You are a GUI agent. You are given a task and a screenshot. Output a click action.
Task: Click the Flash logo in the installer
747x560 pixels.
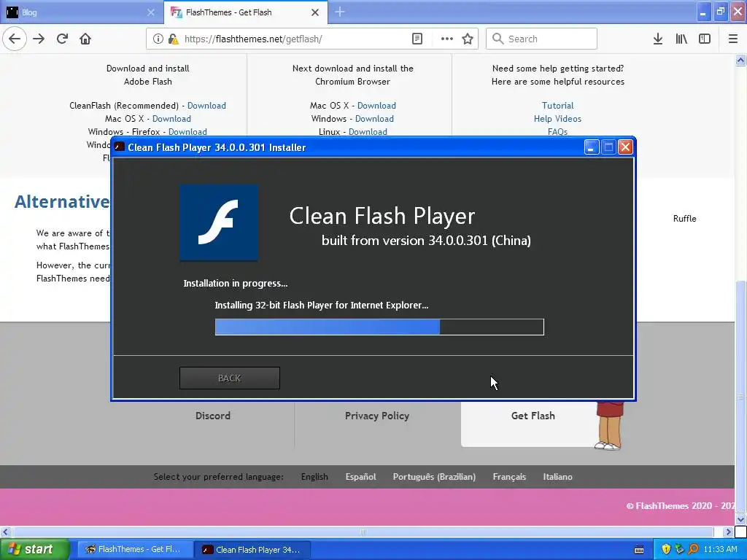[219, 222]
